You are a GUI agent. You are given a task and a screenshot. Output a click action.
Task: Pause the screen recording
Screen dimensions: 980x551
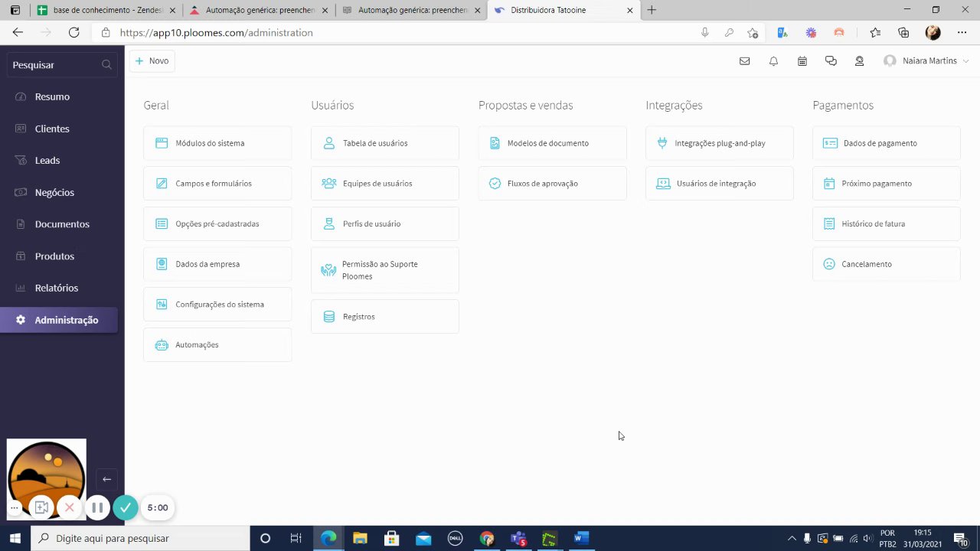click(97, 507)
